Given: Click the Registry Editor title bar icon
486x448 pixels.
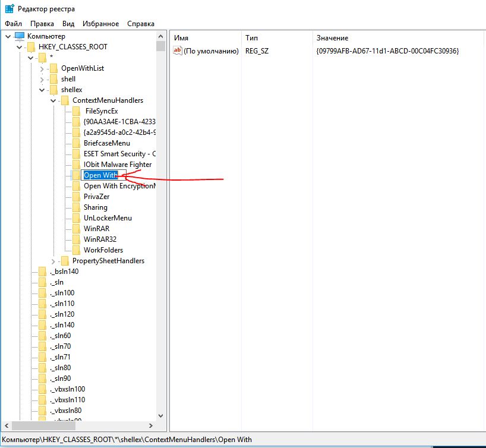Looking at the screenshot, I should click(10, 9).
